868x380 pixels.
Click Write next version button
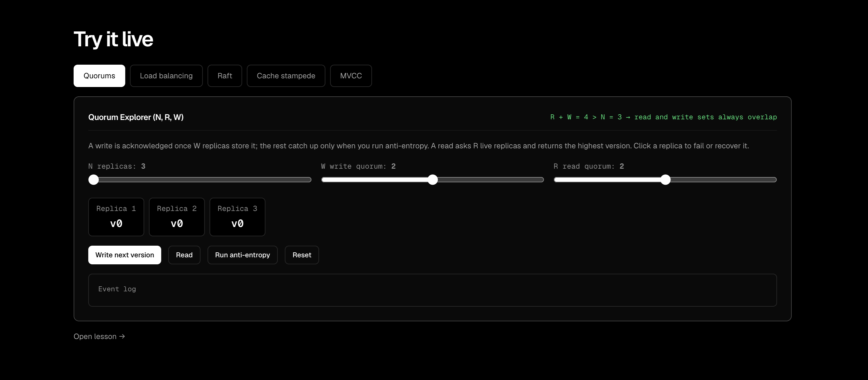pos(125,255)
